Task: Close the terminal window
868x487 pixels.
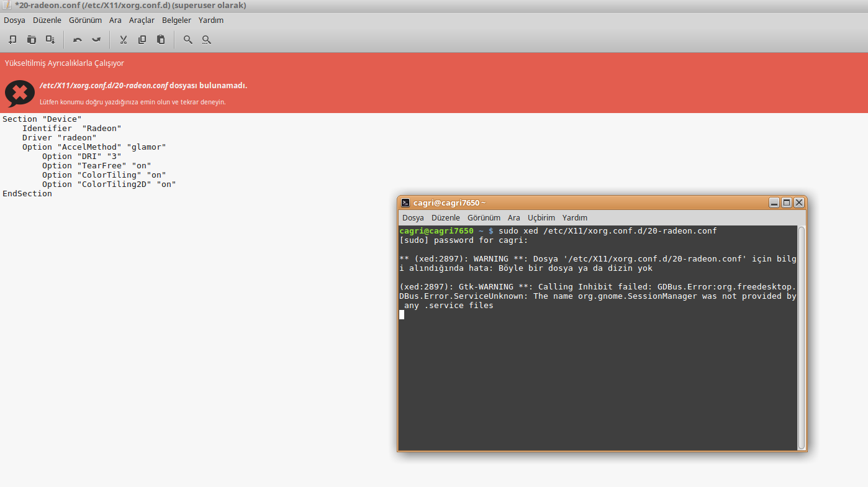Action: (x=799, y=203)
